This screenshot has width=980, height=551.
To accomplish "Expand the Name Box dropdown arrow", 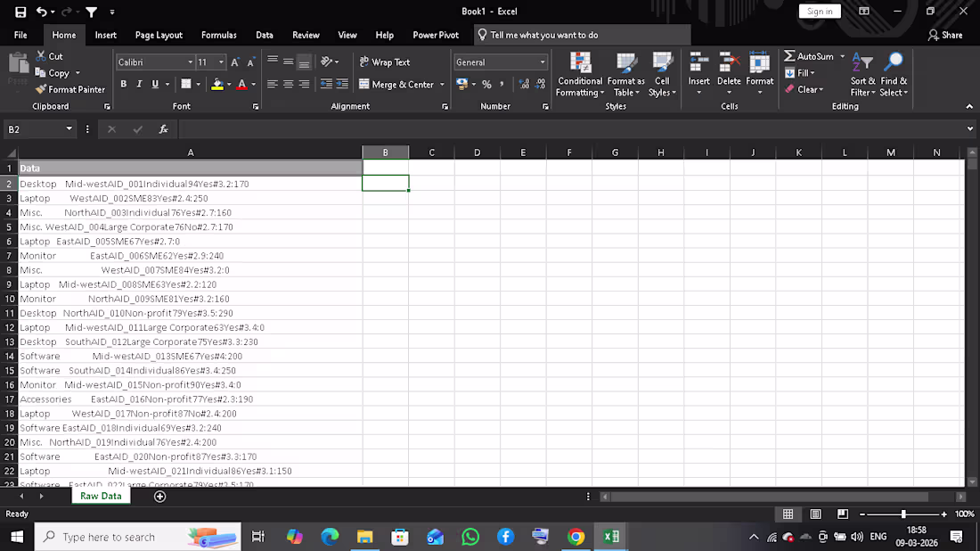I will [69, 129].
